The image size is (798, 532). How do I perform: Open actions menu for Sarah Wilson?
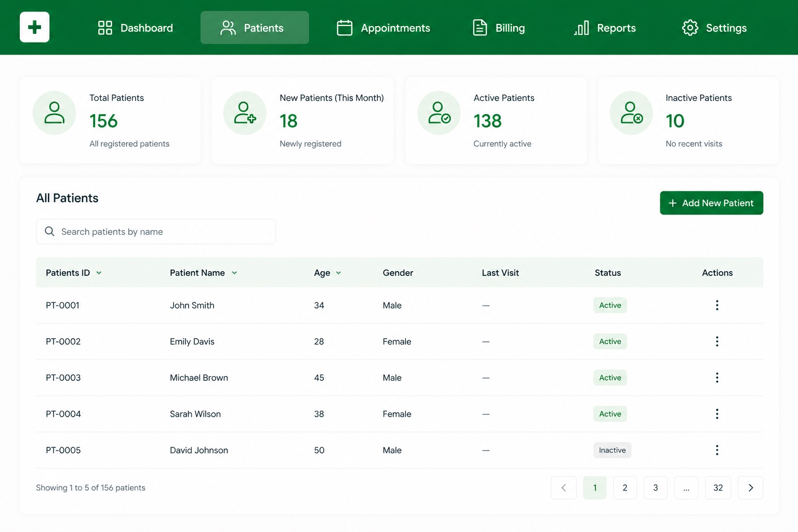tap(717, 414)
